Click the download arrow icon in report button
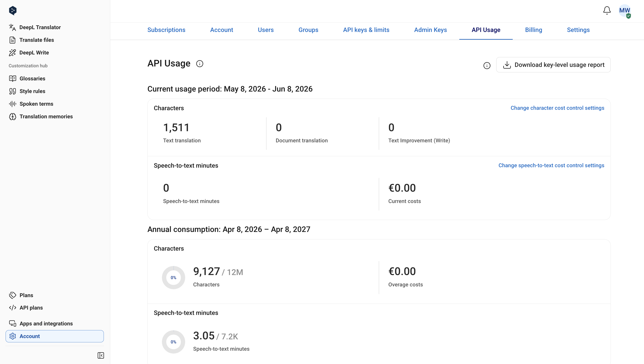The image size is (644, 364). coord(507,65)
